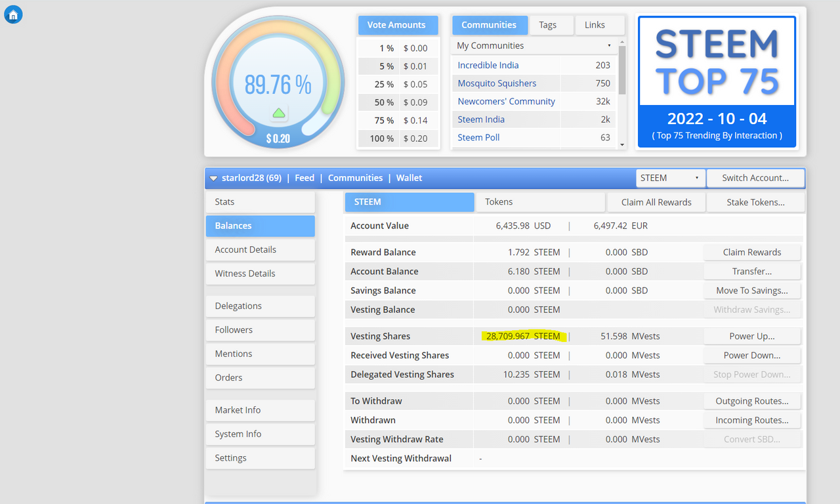
Task: Select the STEEM balances tab
Action: tap(409, 202)
